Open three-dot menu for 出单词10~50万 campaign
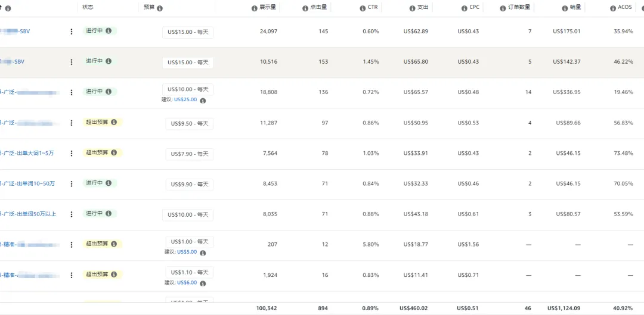 tap(72, 183)
